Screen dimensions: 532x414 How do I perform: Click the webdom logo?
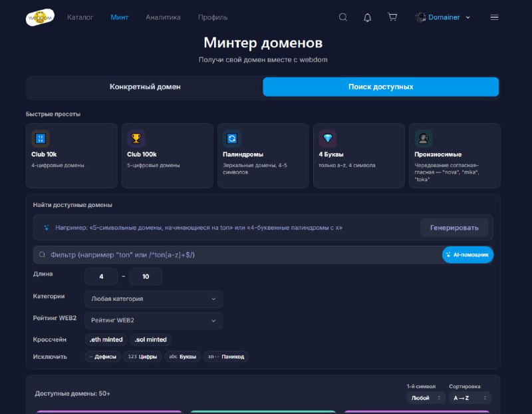pos(40,17)
